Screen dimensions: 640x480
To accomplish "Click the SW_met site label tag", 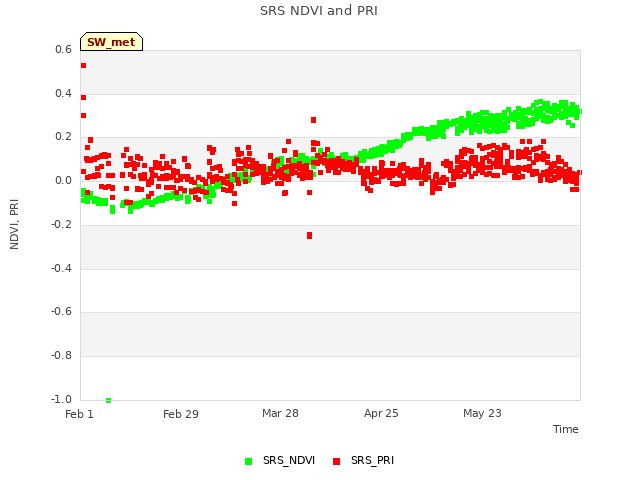I will (x=111, y=42).
